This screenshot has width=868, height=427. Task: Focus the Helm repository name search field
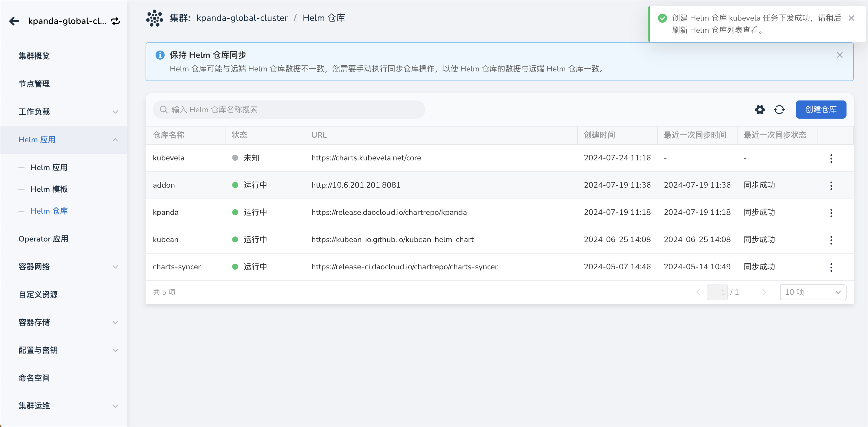pos(289,110)
